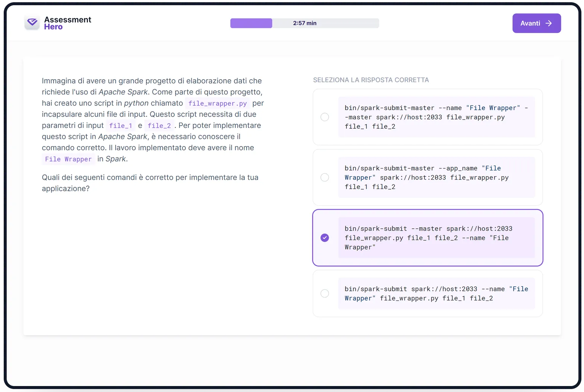Click code beginning bin/spark-submit spark://host:2033 --name

436,293
